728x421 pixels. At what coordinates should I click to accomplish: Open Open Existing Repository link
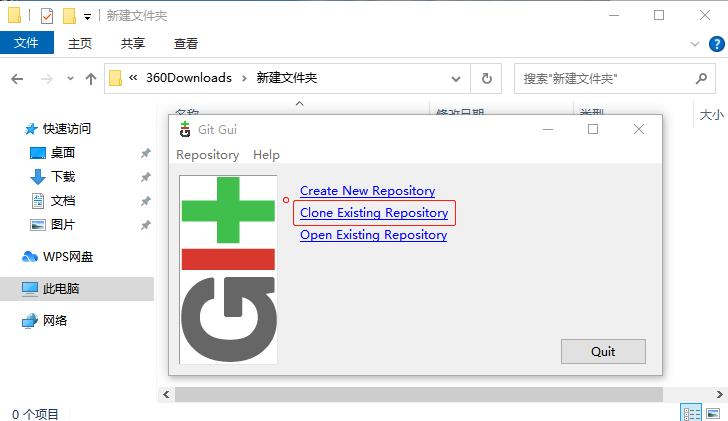pos(373,235)
